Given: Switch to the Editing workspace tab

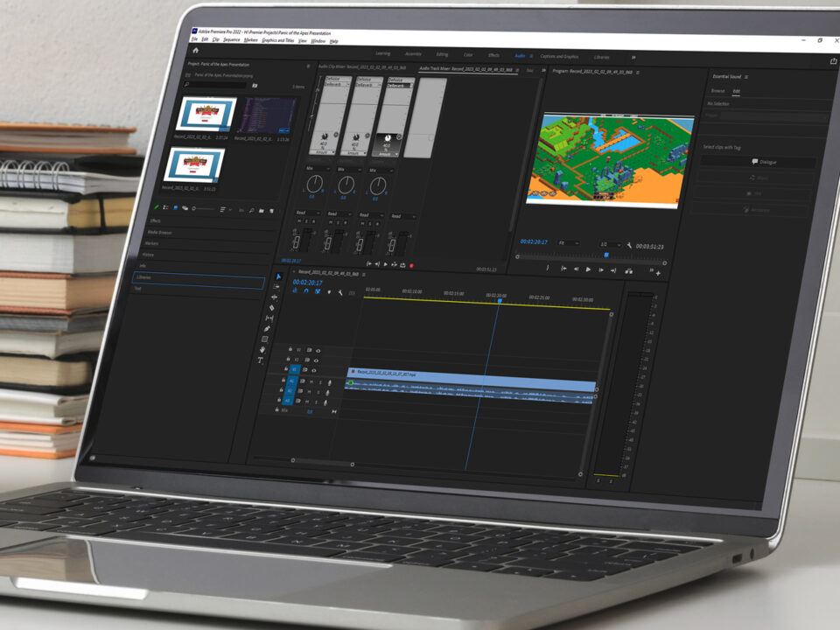Looking at the screenshot, I should (442, 54).
